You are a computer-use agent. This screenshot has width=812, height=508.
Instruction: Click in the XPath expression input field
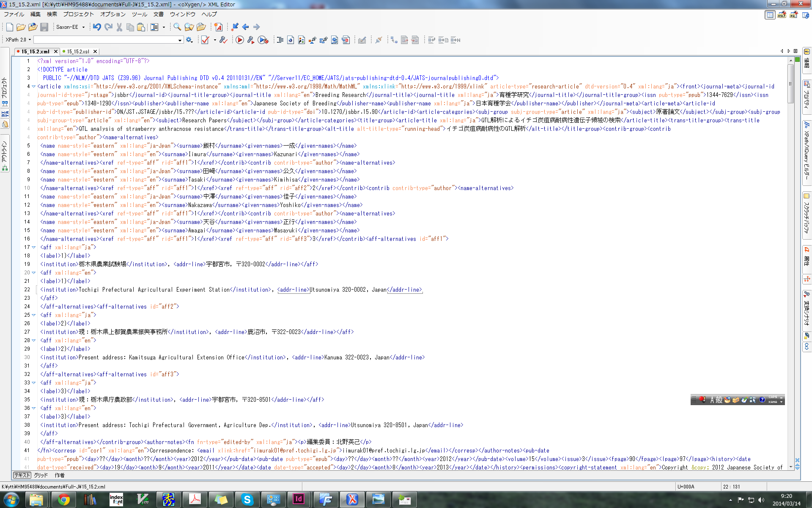(x=106, y=40)
